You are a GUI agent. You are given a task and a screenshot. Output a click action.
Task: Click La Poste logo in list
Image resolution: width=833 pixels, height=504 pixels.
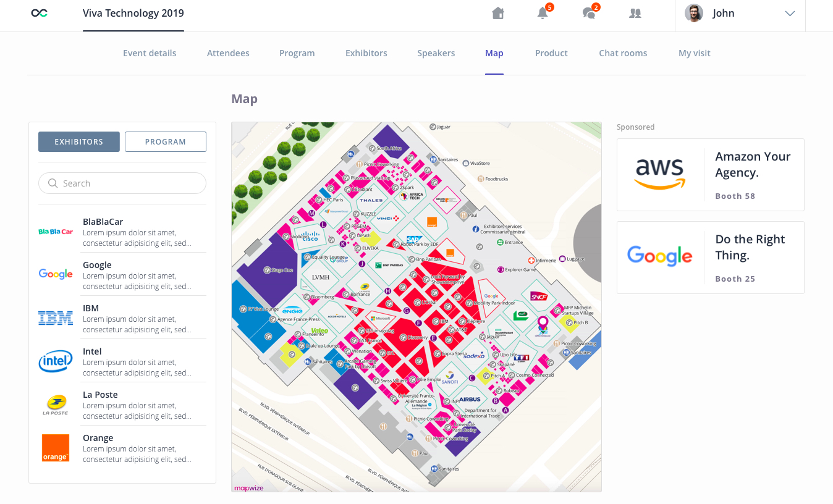pyautogui.click(x=56, y=405)
